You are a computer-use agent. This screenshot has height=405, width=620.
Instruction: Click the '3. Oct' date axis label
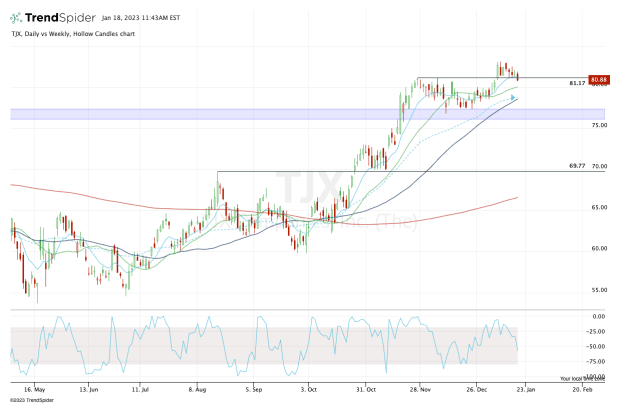tap(308, 390)
